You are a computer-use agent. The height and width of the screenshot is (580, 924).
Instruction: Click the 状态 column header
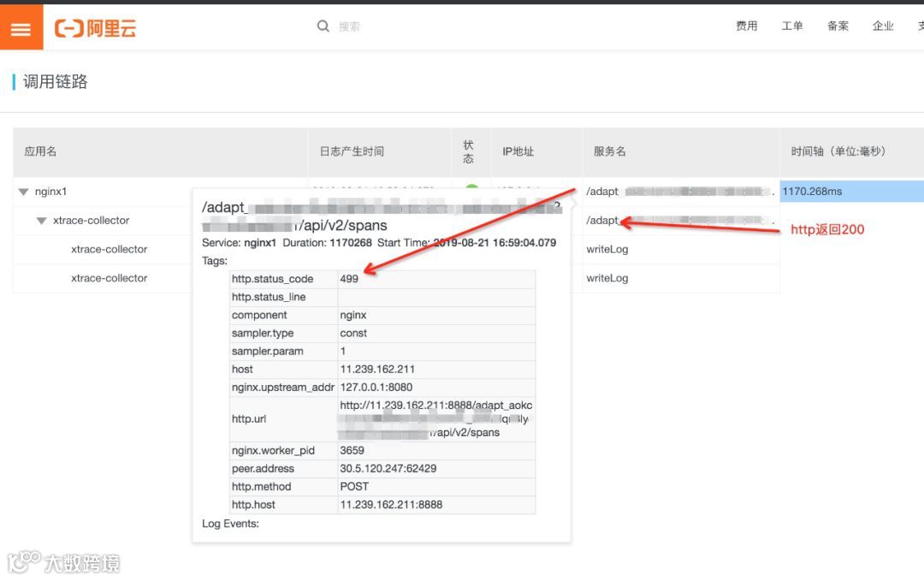469,151
